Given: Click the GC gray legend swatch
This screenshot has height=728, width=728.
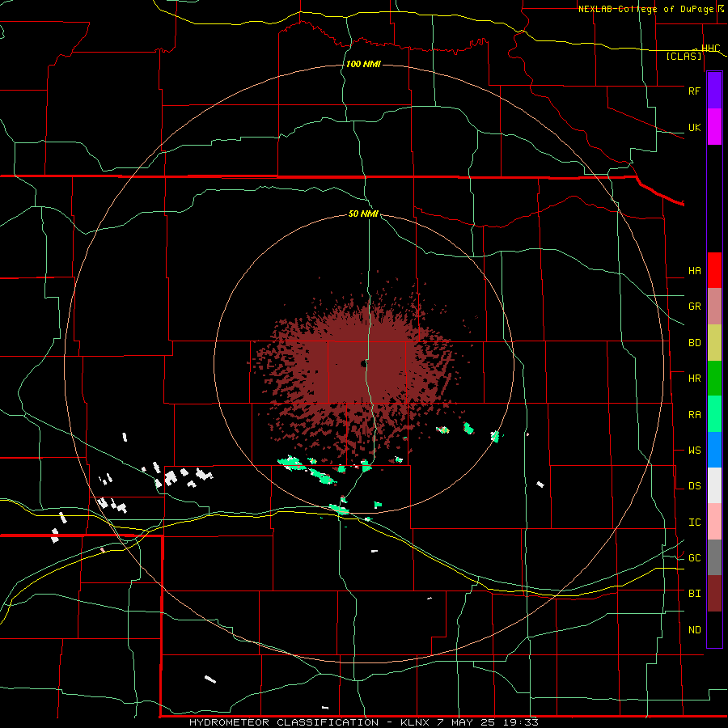Looking at the screenshot, I should coord(714,557).
